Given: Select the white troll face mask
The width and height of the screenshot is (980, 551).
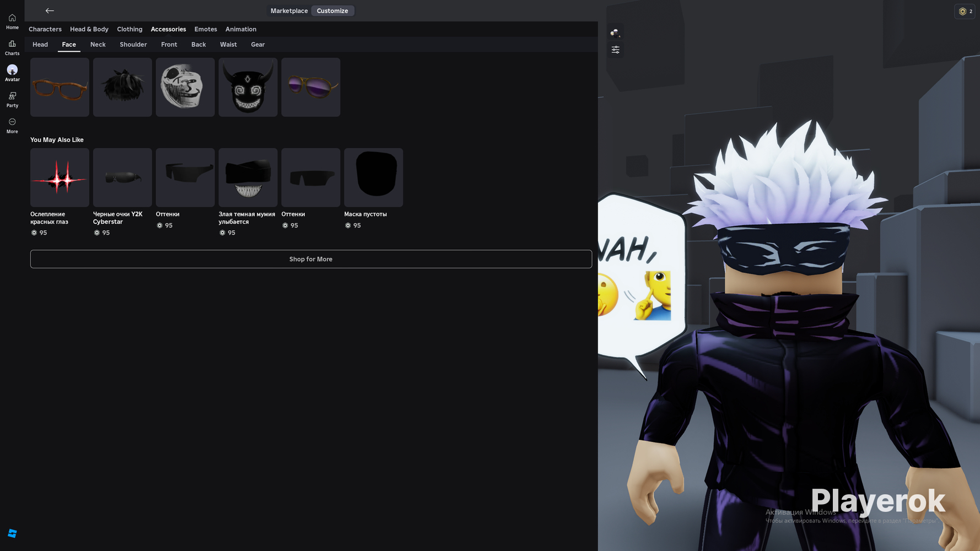Looking at the screenshot, I should (x=185, y=87).
